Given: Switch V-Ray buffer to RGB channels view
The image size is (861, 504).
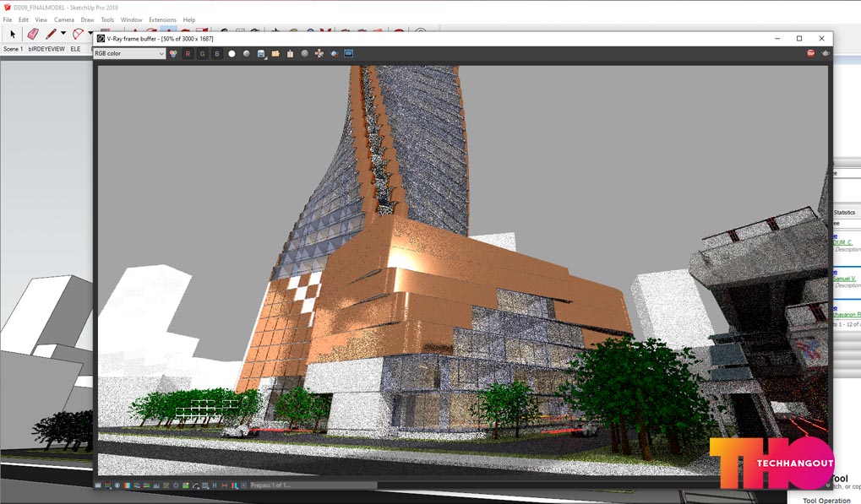Looking at the screenshot, I should [x=173, y=54].
